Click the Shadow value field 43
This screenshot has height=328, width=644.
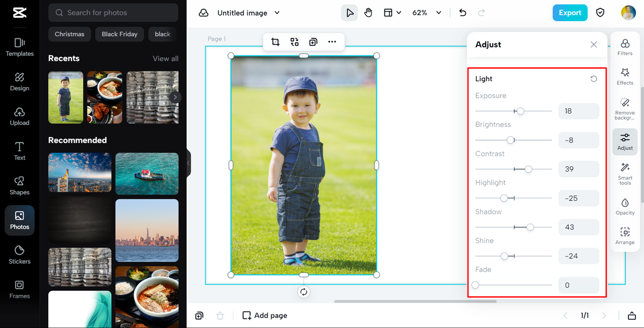pyautogui.click(x=579, y=227)
